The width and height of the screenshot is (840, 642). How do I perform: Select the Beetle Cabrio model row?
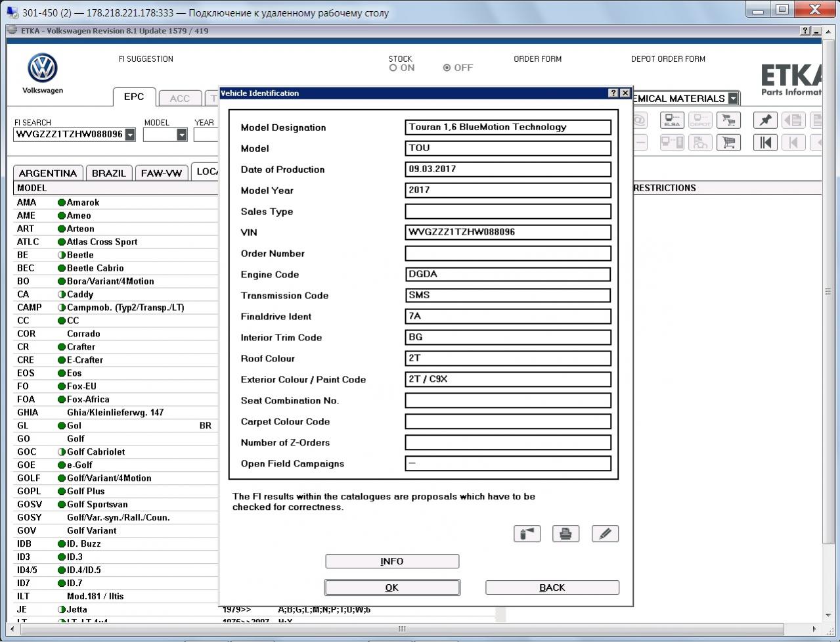point(116,268)
